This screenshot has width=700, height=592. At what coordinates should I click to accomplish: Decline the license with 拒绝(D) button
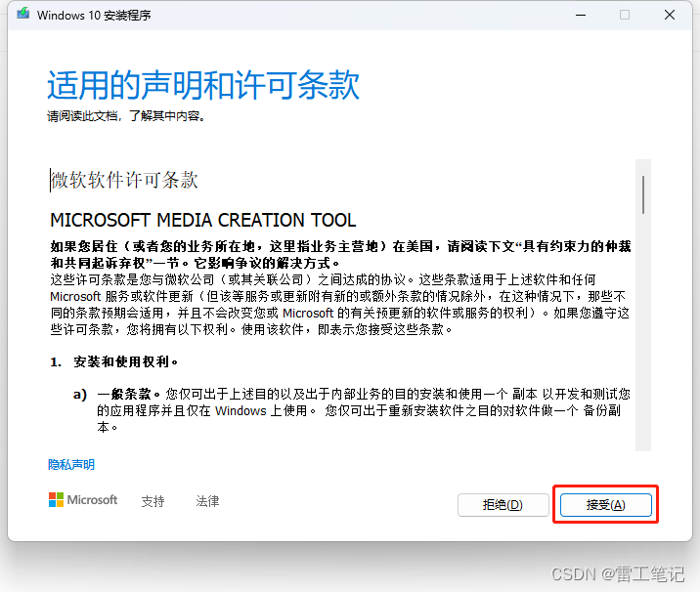503,504
